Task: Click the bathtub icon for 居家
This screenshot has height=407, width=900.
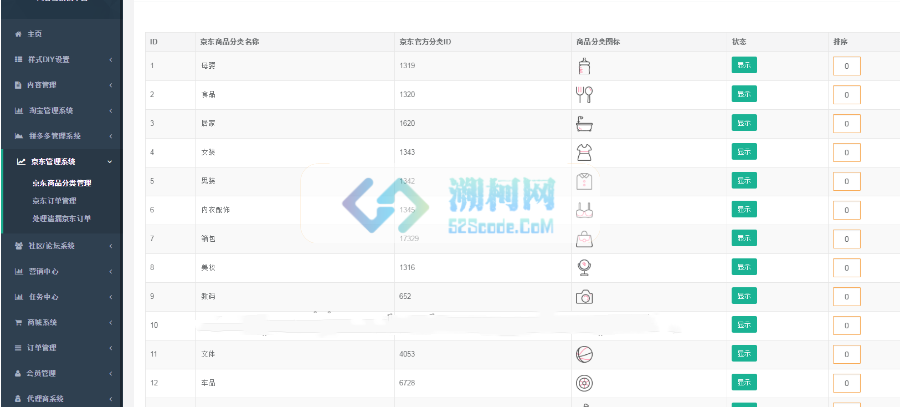Action: click(x=584, y=124)
